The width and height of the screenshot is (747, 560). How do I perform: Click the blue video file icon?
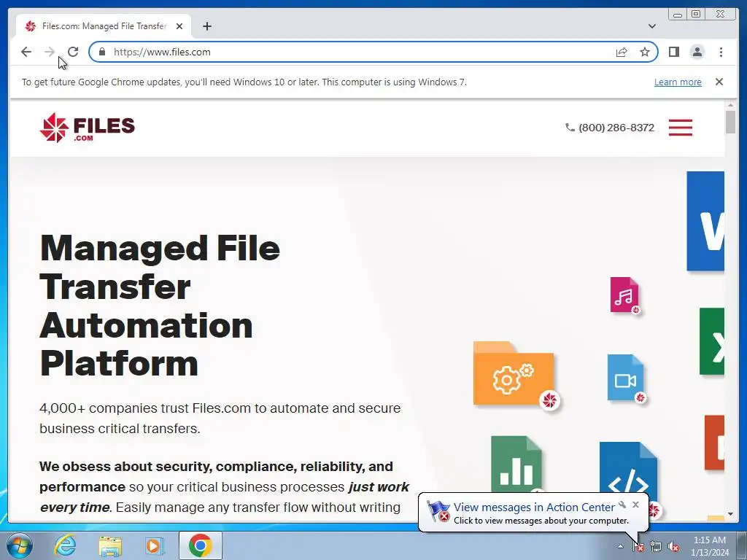(x=626, y=378)
